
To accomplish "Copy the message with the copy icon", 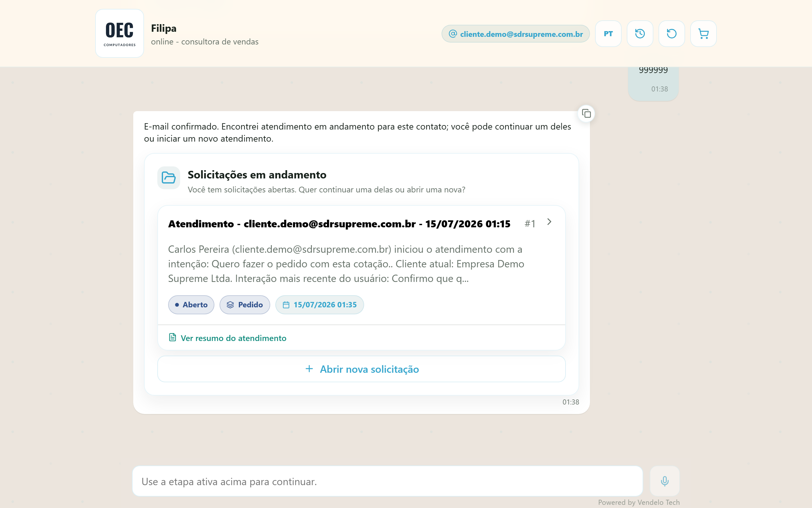I will point(586,114).
